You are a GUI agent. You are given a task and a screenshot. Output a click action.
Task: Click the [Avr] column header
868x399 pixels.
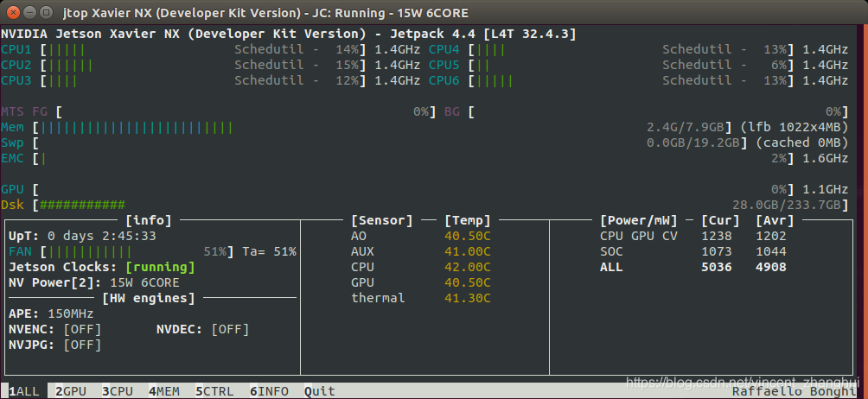click(775, 221)
